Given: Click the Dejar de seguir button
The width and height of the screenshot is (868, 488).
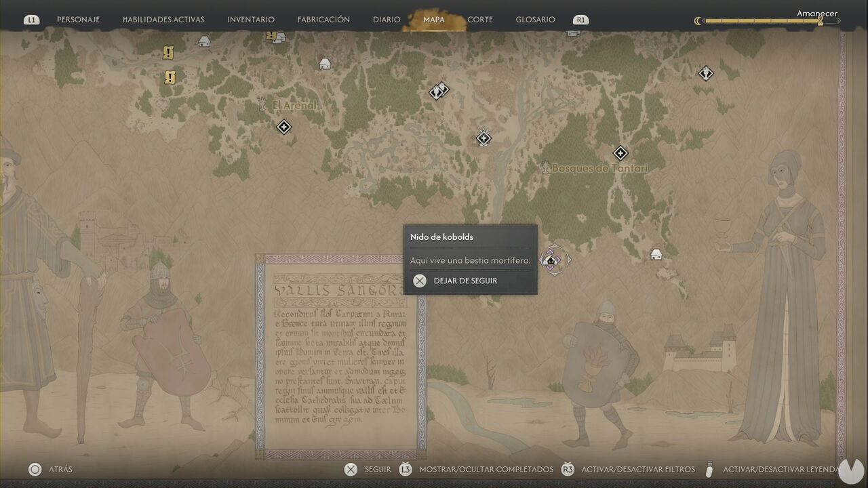Looking at the screenshot, I should 465,281.
